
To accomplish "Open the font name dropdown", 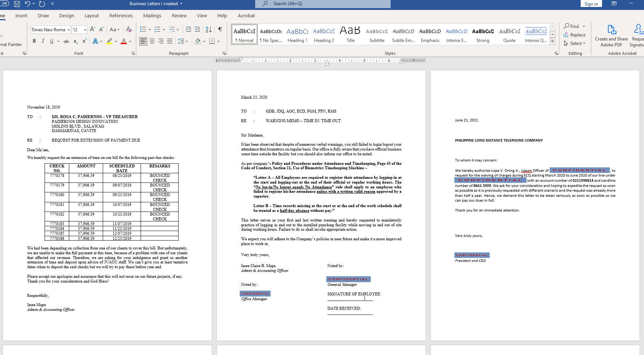I will (x=68, y=30).
